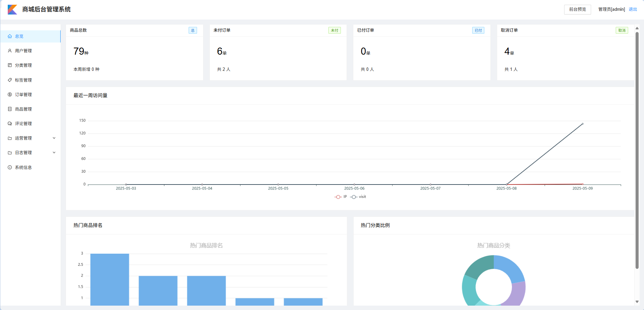The width and height of the screenshot is (644, 310).
Task: Click the 共 1 人 text on cancelled card
Action: pyautogui.click(x=511, y=69)
